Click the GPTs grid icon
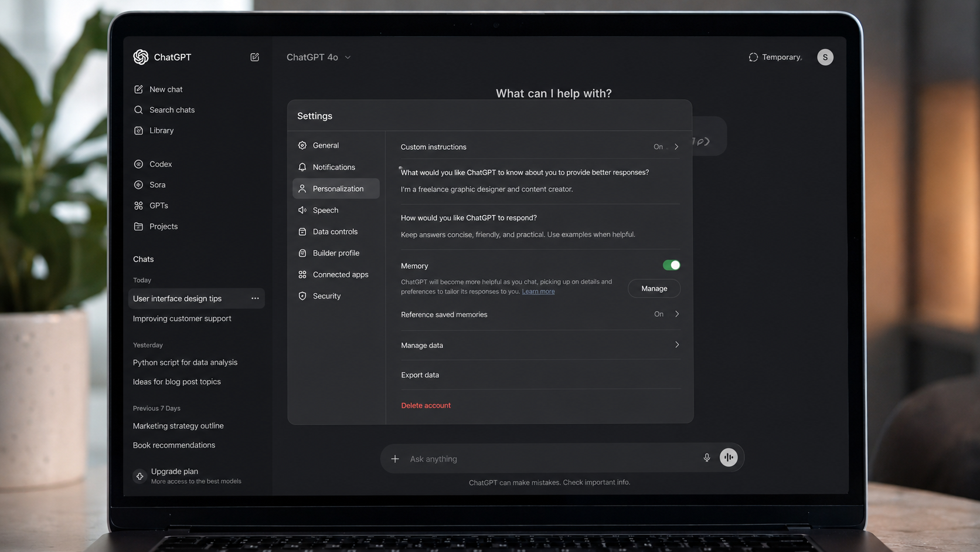980x552 pixels. [138, 205]
